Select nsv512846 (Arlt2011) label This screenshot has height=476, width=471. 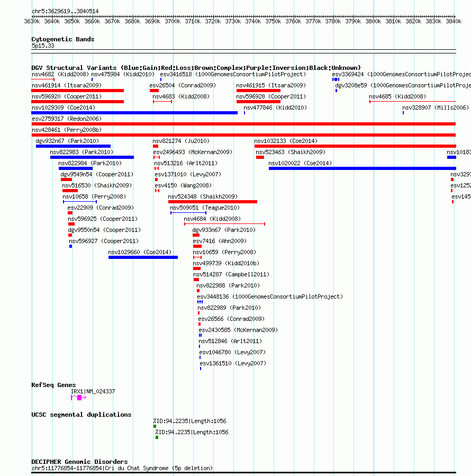click(230, 342)
